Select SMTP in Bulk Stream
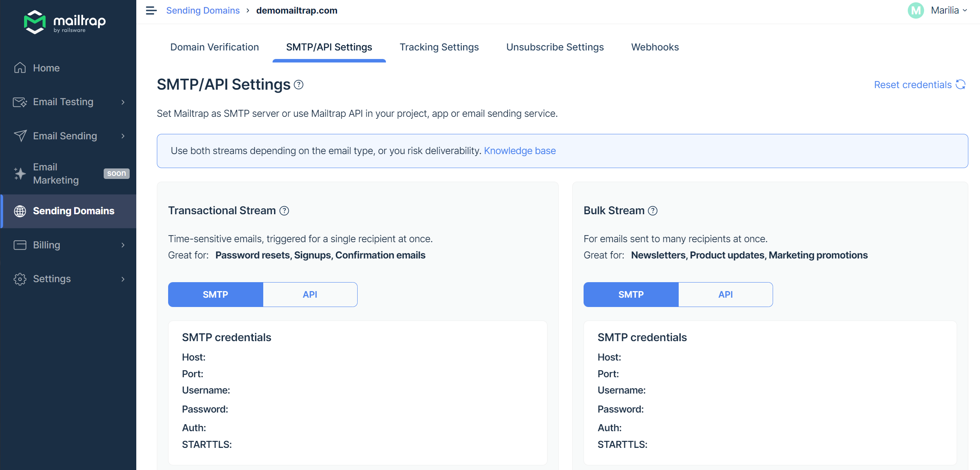 click(631, 295)
